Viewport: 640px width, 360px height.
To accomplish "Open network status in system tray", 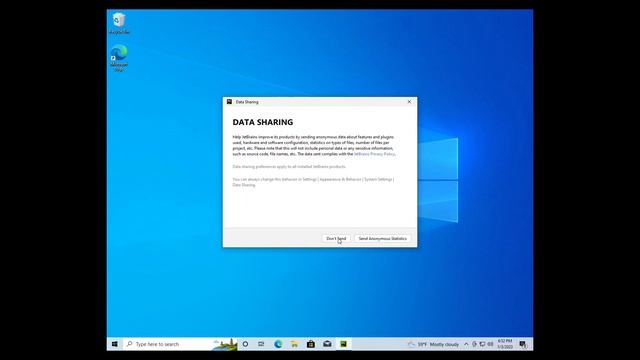I will coord(482,344).
